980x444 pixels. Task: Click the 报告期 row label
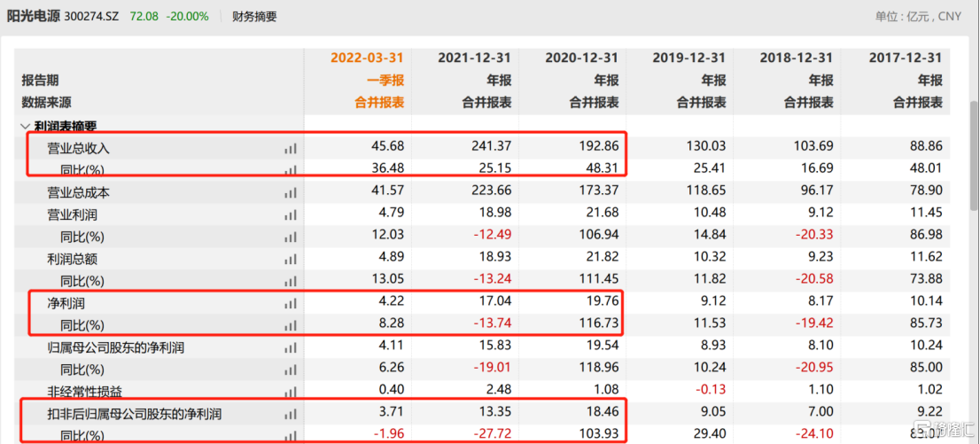[39, 81]
